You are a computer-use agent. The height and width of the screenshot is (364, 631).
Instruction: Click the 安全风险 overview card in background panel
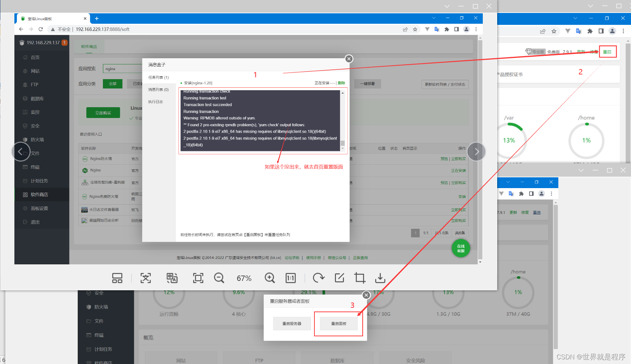[416, 358]
